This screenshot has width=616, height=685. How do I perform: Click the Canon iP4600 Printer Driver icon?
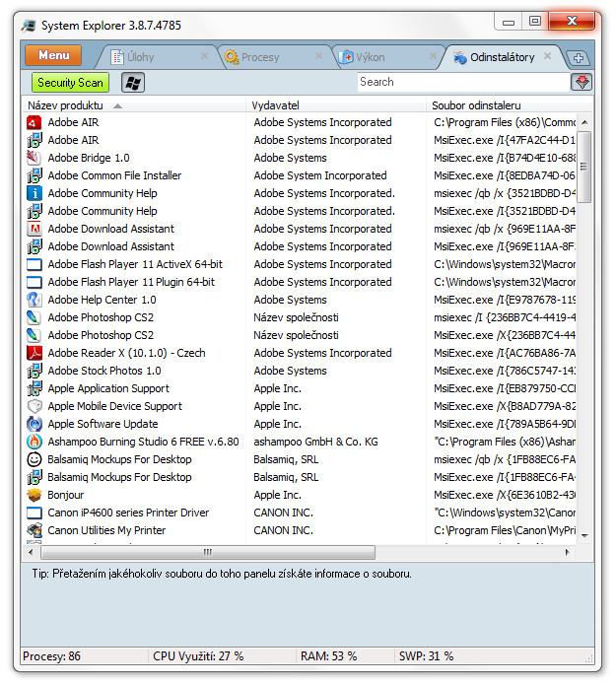(x=34, y=513)
